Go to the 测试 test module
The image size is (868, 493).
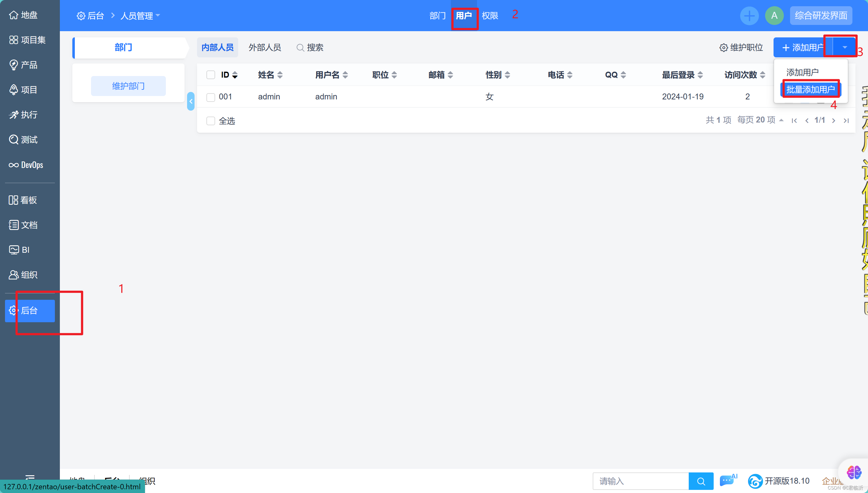coord(23,140)
